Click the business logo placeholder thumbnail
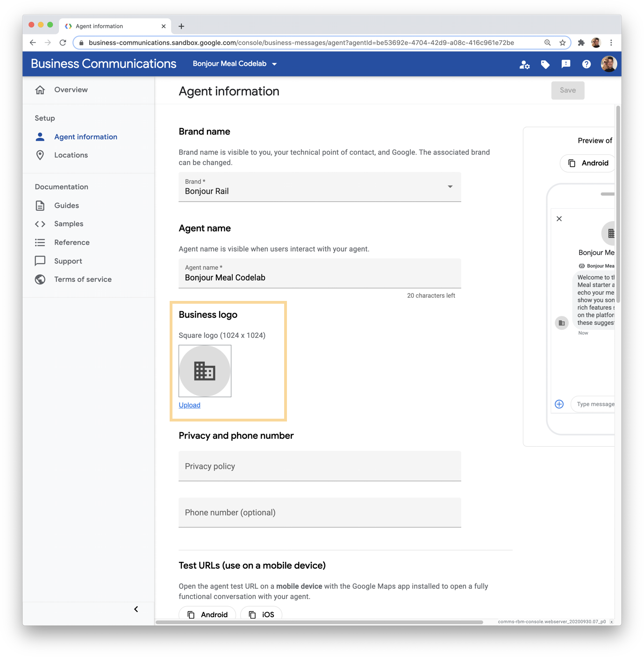 click(205, 371)
